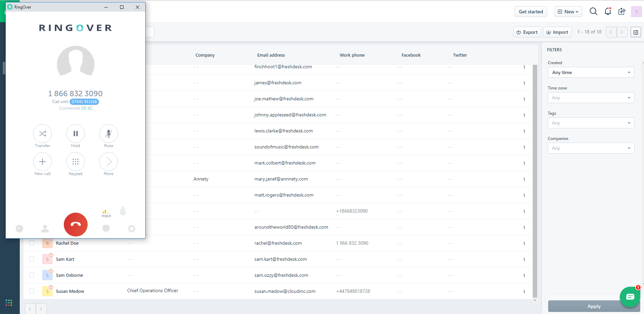
Task: Open the Freddy AI icon in the topbar
Action: click(x=621, y=11)
